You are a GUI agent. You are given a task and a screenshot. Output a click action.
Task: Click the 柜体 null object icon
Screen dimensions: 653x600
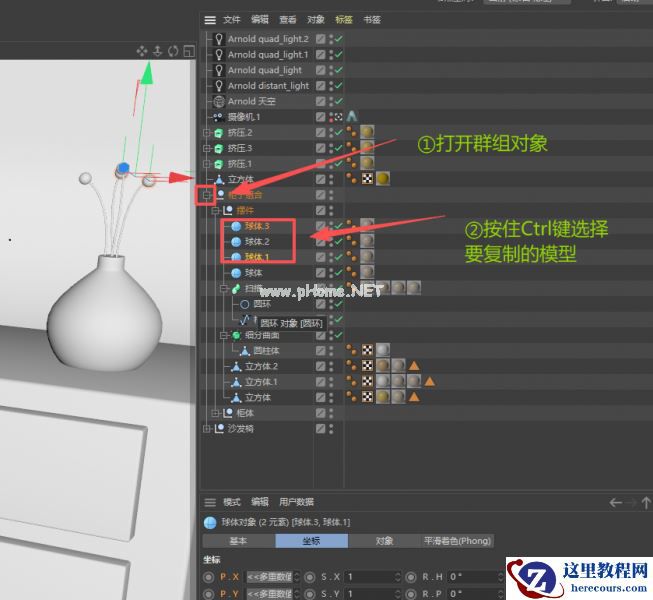(x=227, y=413)
